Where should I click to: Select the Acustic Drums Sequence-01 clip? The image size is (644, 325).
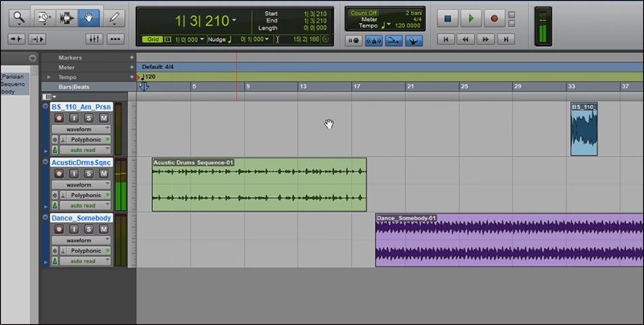pos(258,187)
